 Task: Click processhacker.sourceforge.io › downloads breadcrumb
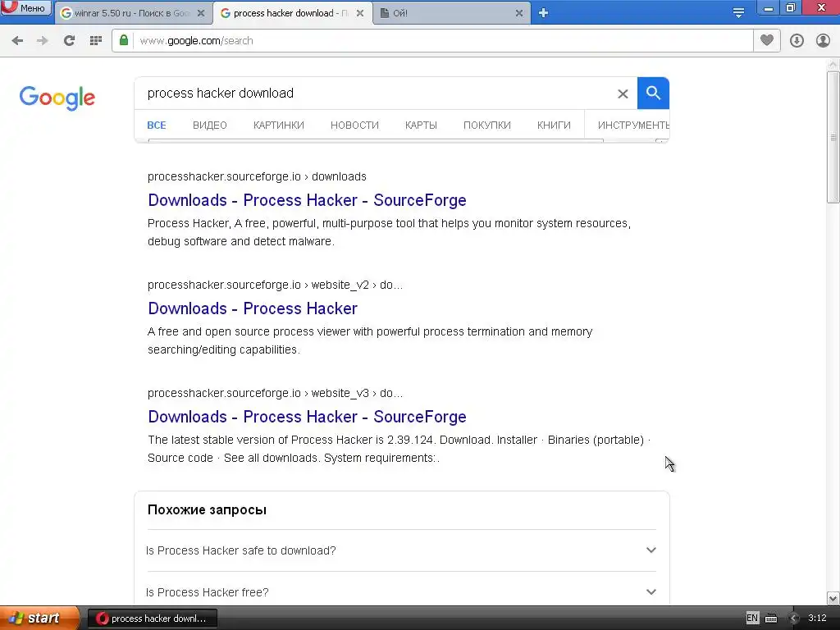(x=257, y=177)
